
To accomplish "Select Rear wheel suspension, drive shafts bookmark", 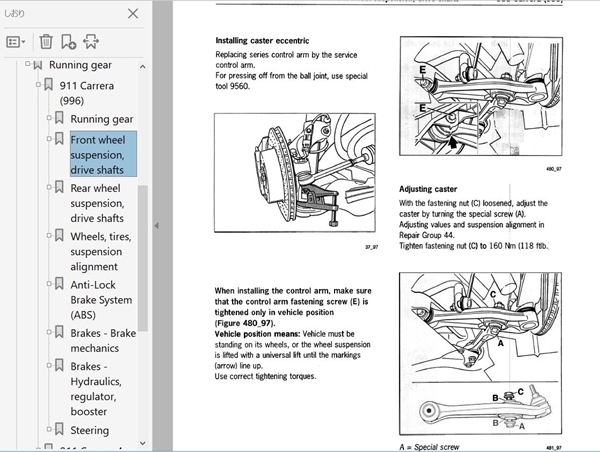I will tap(97, 203).
